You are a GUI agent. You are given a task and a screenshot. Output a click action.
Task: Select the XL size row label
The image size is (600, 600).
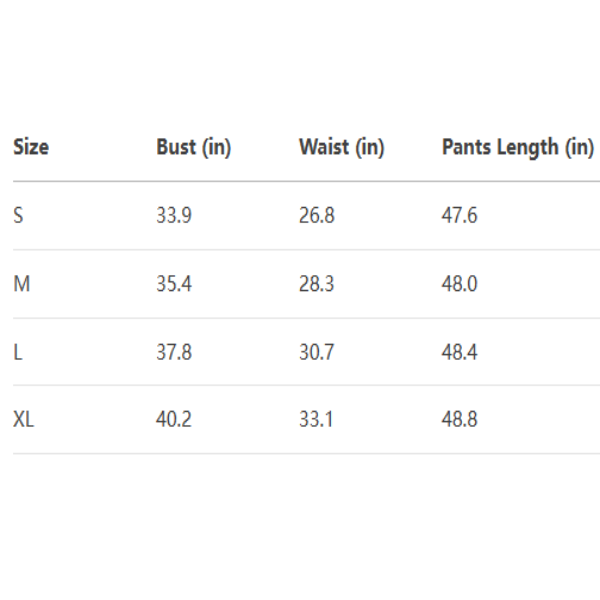(x=24, y=420)
